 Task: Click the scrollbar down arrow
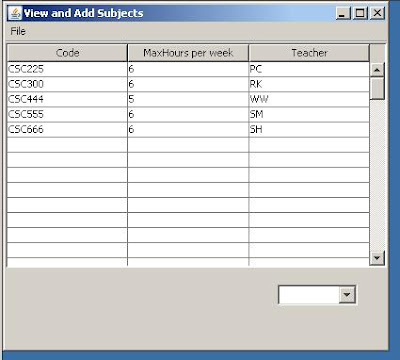[x=377, y=258]
